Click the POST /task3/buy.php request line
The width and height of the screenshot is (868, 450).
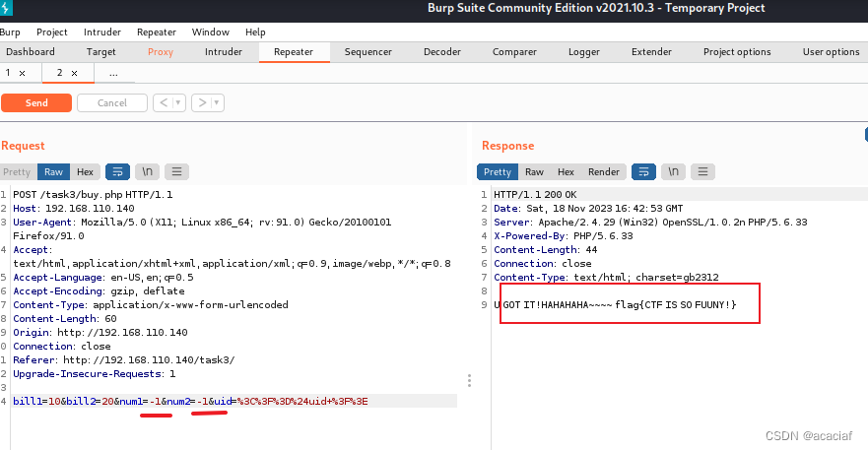coord(93,195)
